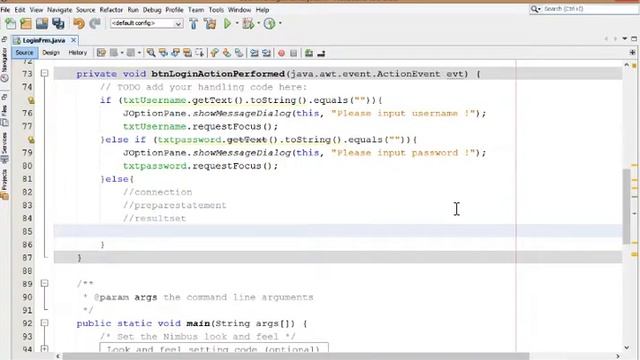Select the LoginFrm.java editor tab
640x360 pixels.
(44, 40)
